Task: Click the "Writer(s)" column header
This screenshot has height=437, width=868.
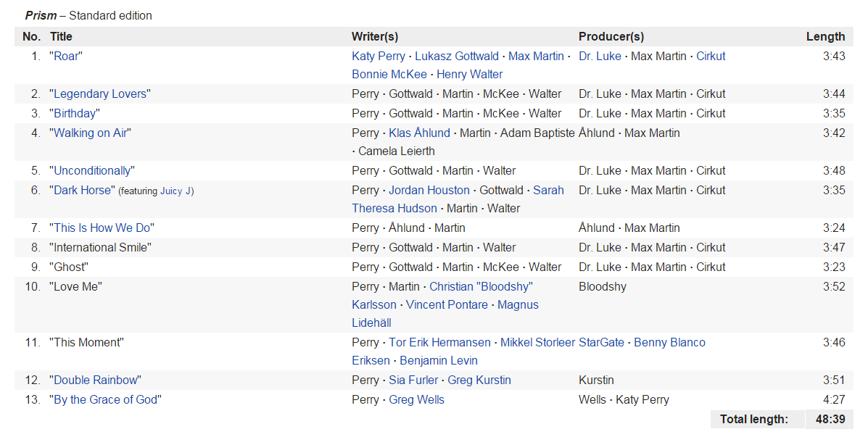Action: point(375,36)
